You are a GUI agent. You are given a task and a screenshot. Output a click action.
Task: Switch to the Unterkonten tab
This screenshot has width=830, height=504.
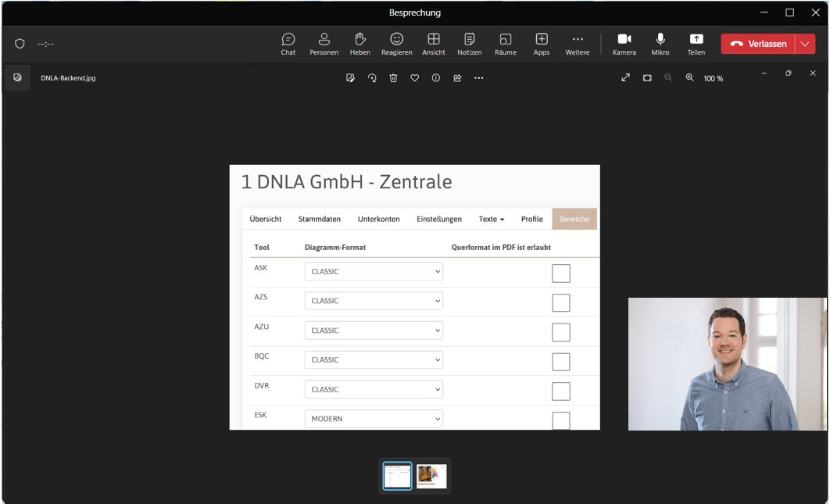pos(378,219)
